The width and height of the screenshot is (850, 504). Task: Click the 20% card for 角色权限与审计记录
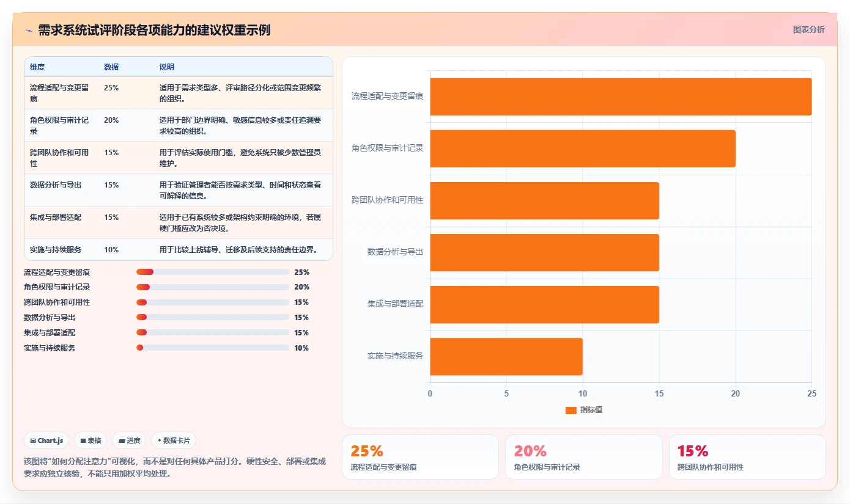pyautogui.click(x=584, y=457)
